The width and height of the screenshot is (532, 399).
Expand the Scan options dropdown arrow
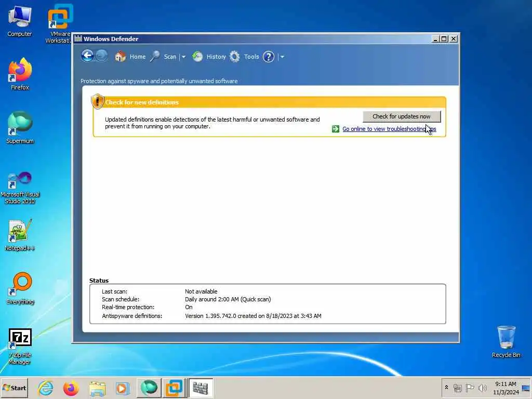click(x=183, y=57)
